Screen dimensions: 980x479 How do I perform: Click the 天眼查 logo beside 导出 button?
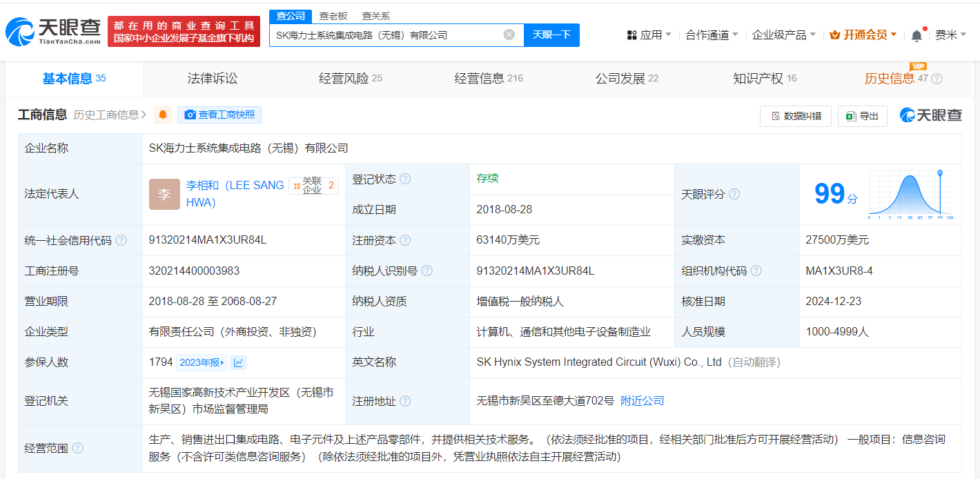(x=931, y=115)
